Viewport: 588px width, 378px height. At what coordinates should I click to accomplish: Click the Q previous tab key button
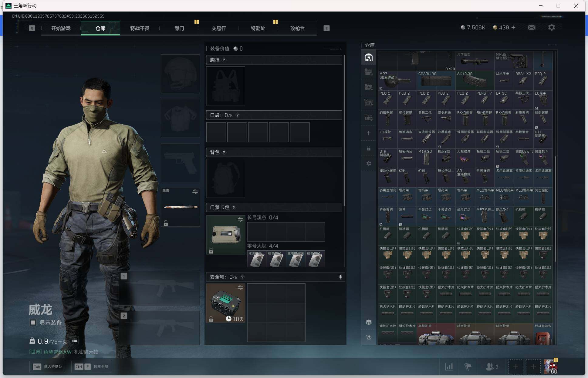(x=32, y=28)
